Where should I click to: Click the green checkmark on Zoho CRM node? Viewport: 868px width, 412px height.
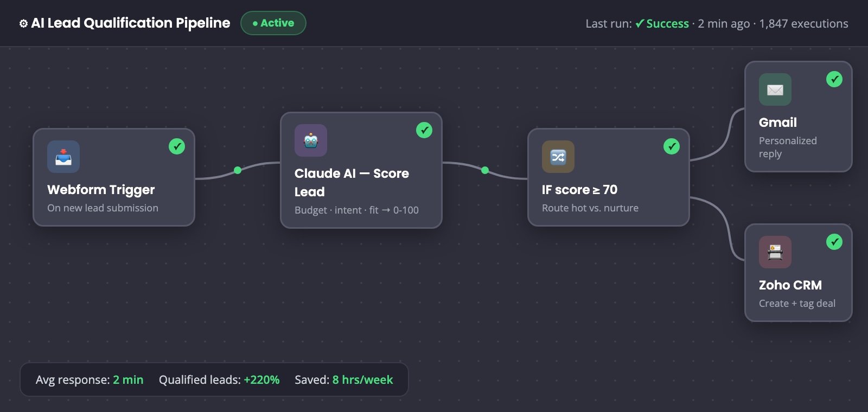[x=834, y=242]
